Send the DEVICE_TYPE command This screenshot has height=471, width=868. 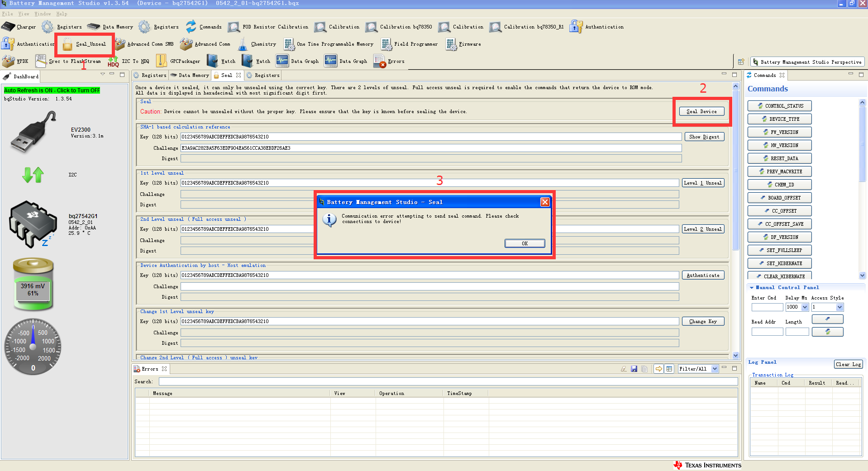[x=779, y=119]
